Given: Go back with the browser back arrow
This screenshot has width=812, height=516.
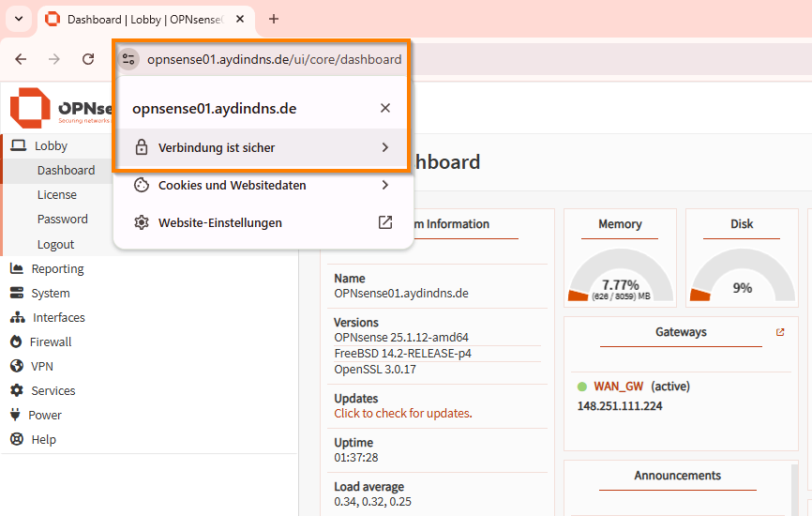Looking at the screenshot, I should (21, 59).
